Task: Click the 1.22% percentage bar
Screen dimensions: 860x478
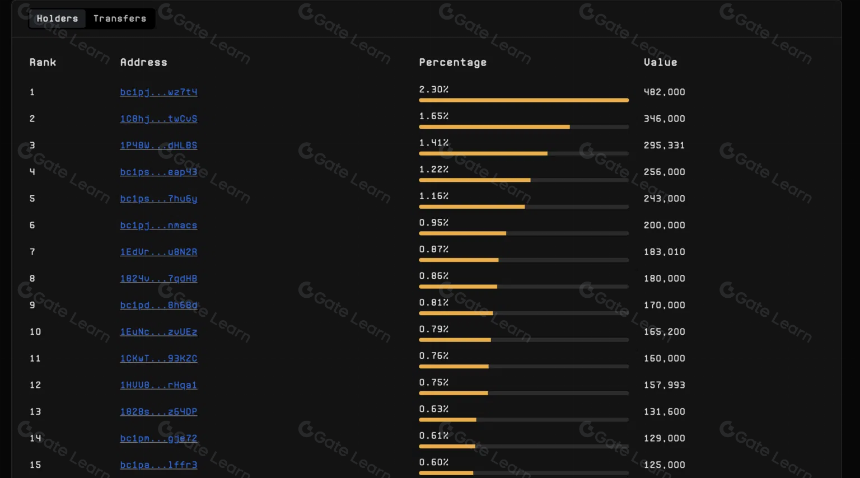Action: (524, 180)
